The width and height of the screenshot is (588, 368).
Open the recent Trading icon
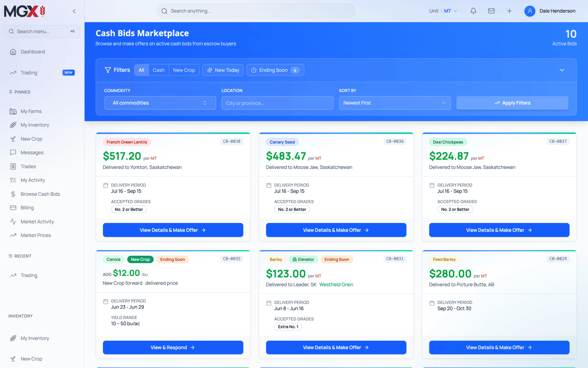click(x=13, y=276)
